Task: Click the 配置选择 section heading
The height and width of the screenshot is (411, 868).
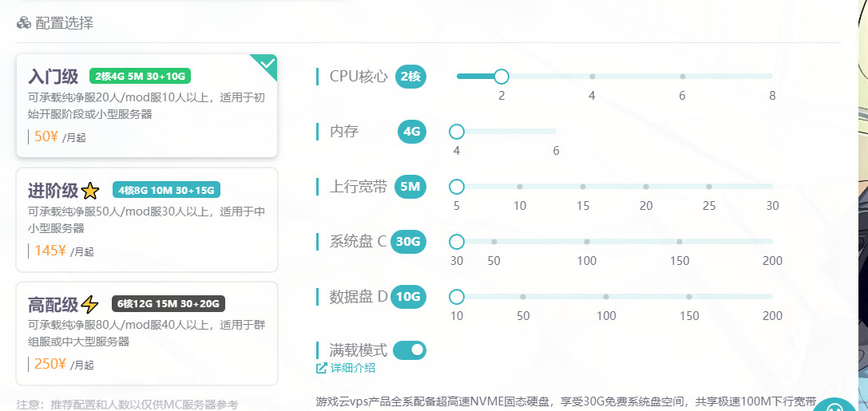Action: pyautogui.click(x=64, y=22)
